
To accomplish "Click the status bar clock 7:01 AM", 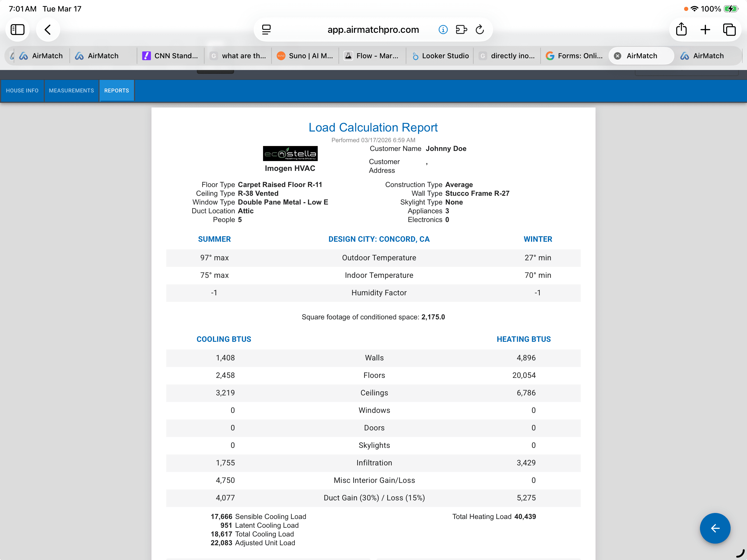I will pyautogui.click(x=22, y=9).
